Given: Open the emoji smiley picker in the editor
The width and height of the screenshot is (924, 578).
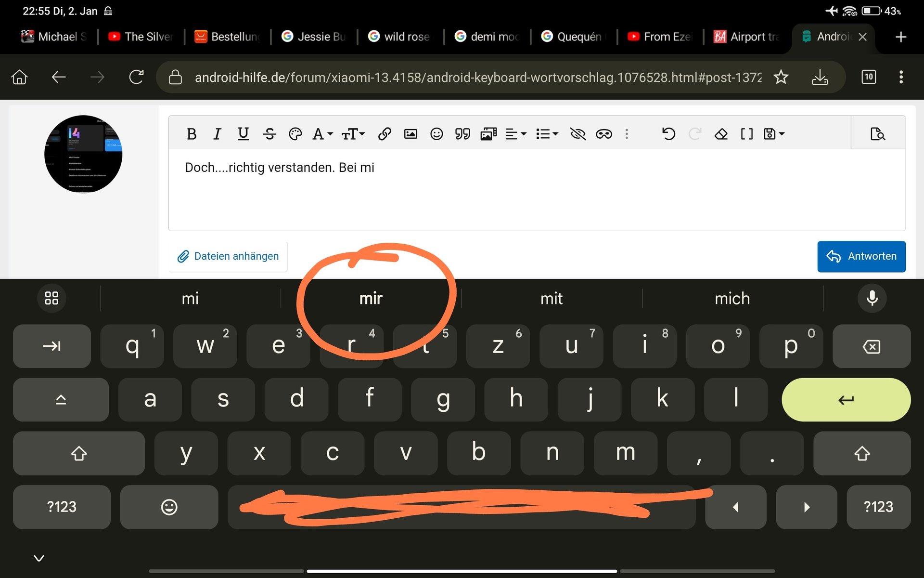Looking at the screenshot, I should [436, 134].
